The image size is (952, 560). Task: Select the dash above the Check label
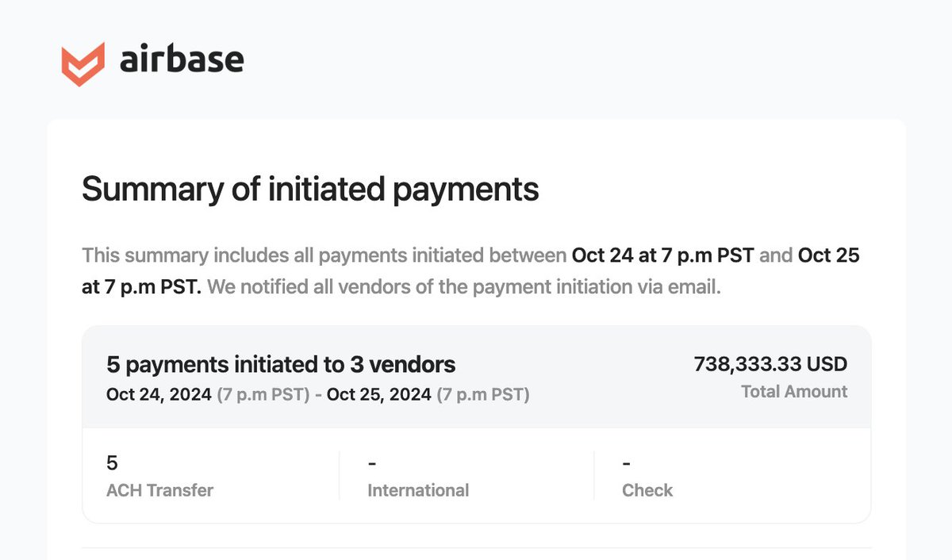[x=626, y=462]
